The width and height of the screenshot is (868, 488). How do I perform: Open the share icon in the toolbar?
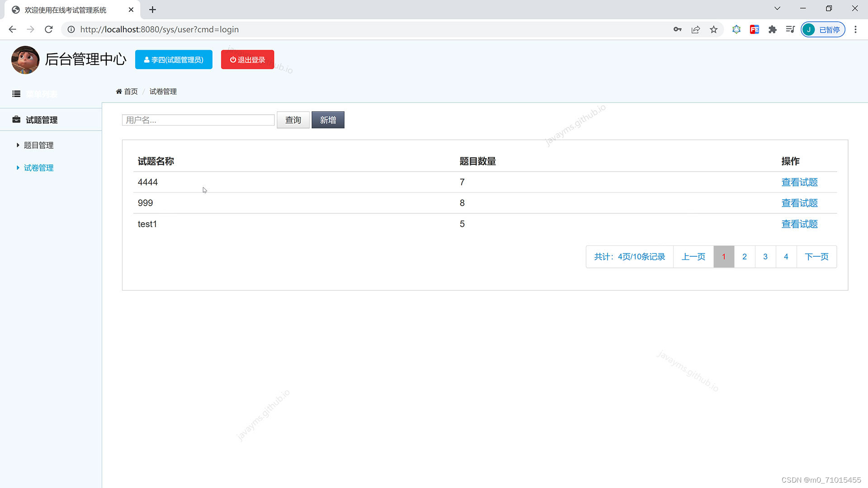[x=695, y=29]
